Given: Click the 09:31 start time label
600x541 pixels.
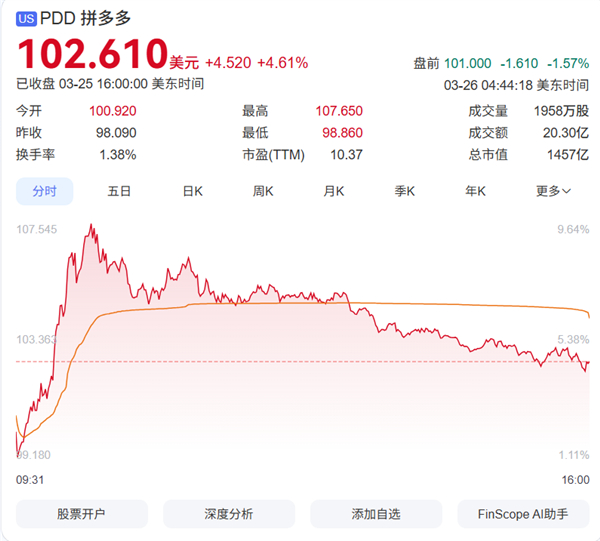Looking at the screenshot, I should click(x=30, y=480).
